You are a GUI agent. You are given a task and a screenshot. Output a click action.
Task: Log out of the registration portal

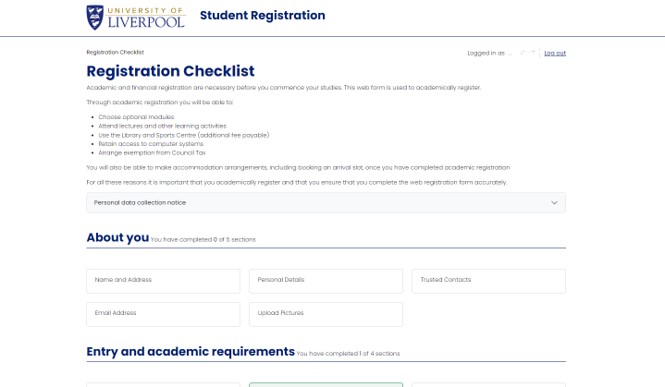555,53
